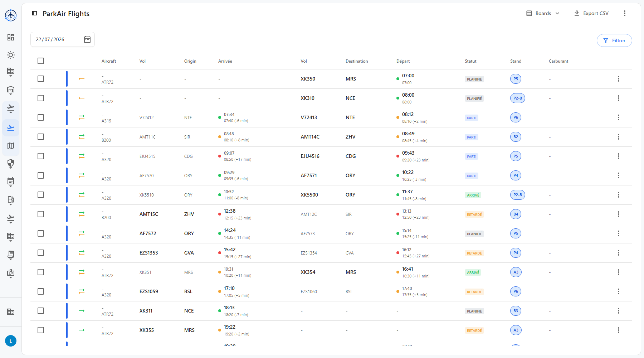Click the Export CSV button
The image size is (644, 358).
coord(591,13)
